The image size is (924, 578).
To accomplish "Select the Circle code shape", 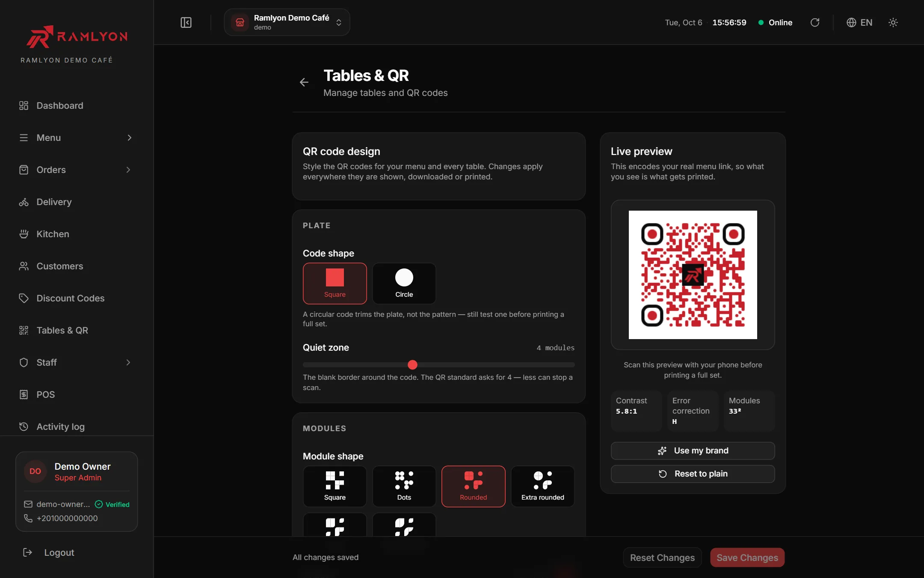I will tap(404, 283).
